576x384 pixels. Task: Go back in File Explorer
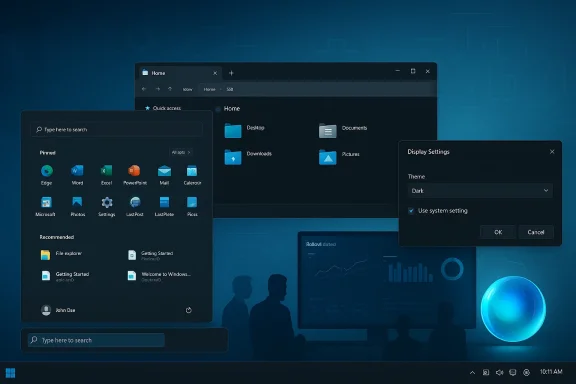coord(144,89)
